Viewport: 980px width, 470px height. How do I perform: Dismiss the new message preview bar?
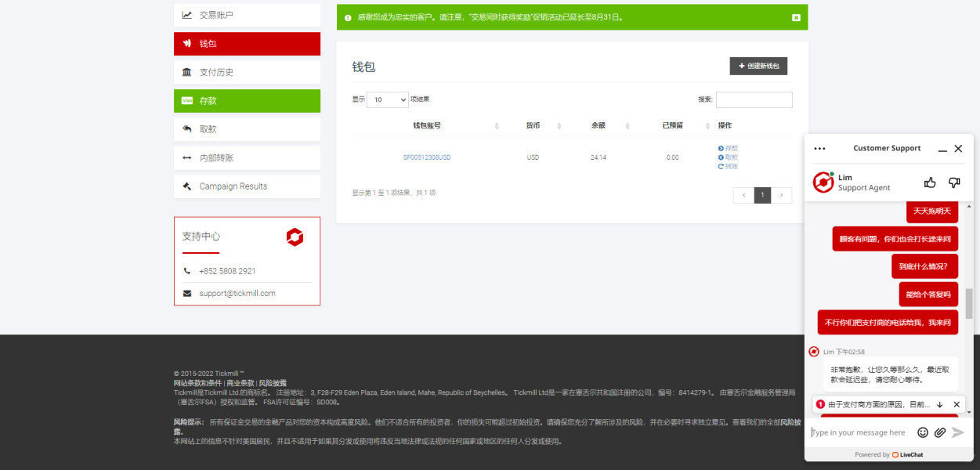[x=956, y=404]
